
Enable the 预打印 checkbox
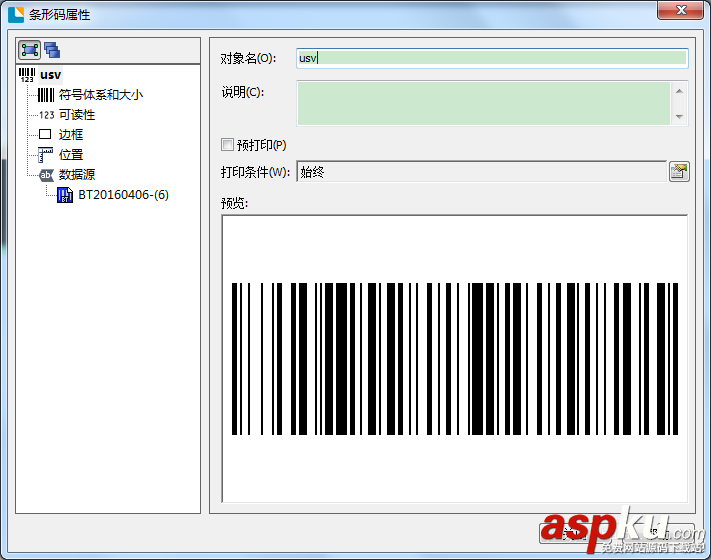pos(227,145)
